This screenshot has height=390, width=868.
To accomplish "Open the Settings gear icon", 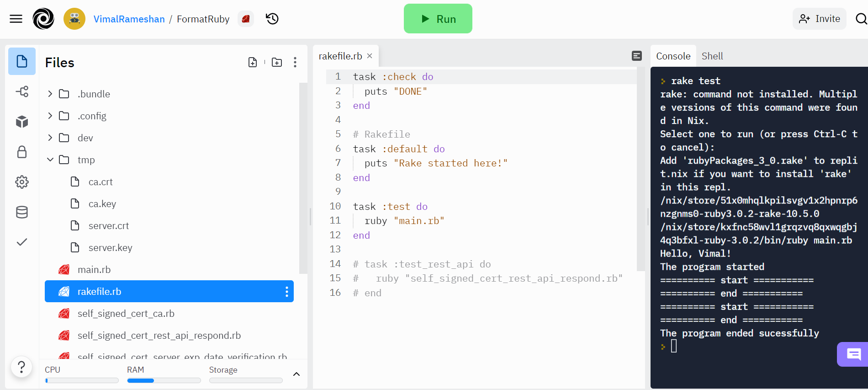I will point(22,182).
